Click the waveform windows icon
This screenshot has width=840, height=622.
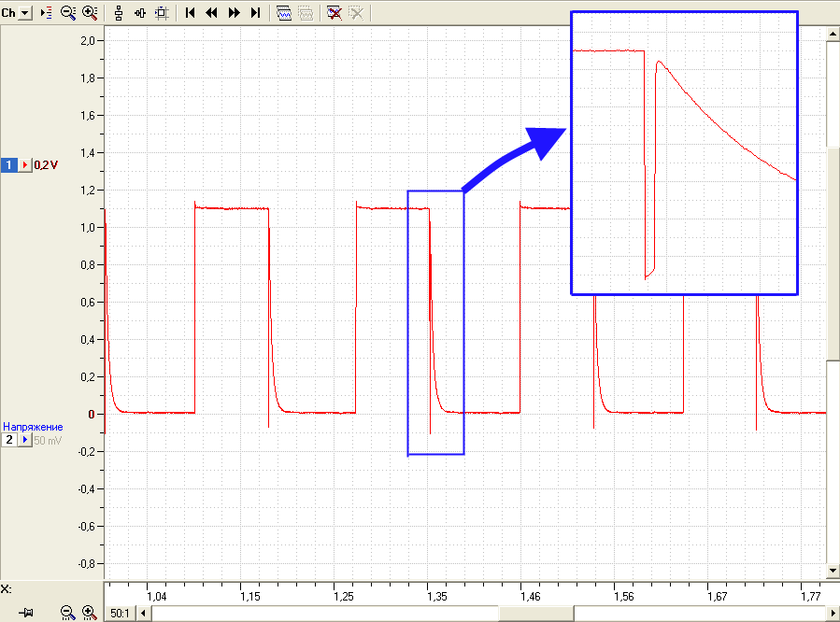click(x=284, y=13)
